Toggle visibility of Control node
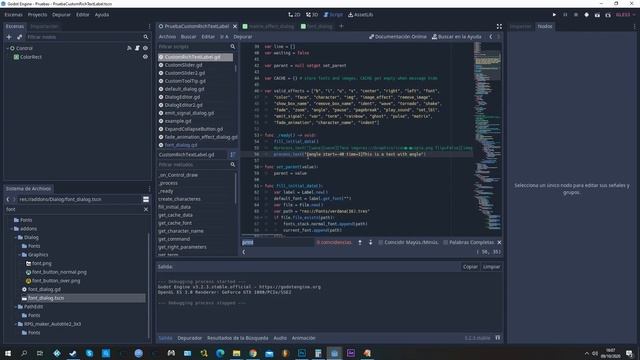The image size is (640, 360). pyautogui.click(x=145, y=48)
